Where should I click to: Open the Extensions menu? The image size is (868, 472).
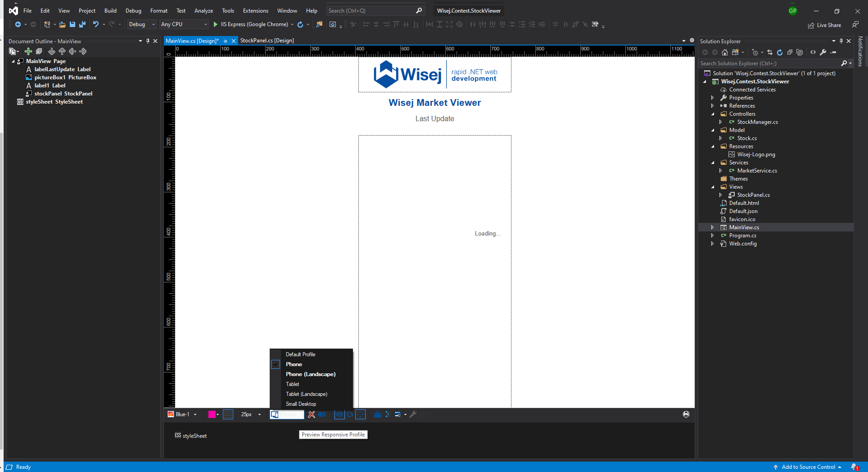[255, 11]
